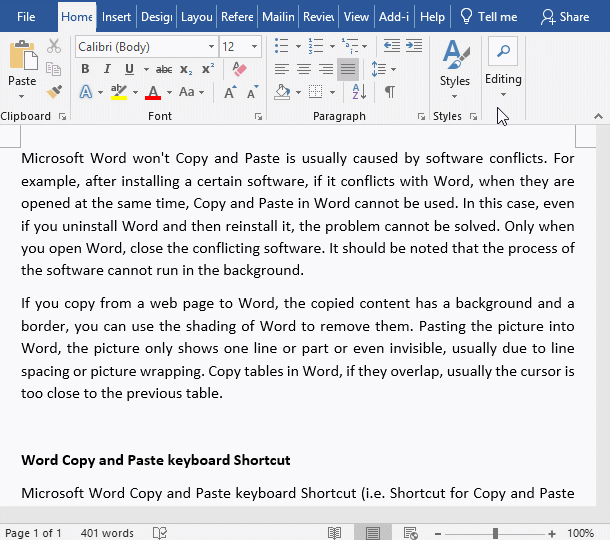Click the Strikethrough abc icon

click(164, 69)
